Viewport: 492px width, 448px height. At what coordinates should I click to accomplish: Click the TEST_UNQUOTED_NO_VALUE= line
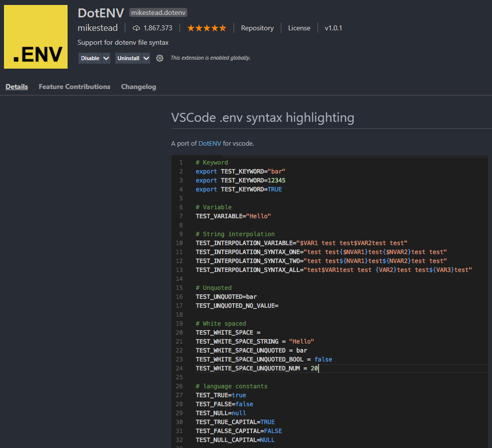(x=237, y=305)
